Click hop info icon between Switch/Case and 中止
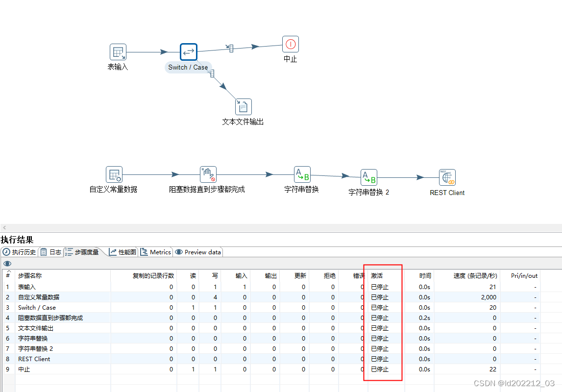 click(230, 48)
